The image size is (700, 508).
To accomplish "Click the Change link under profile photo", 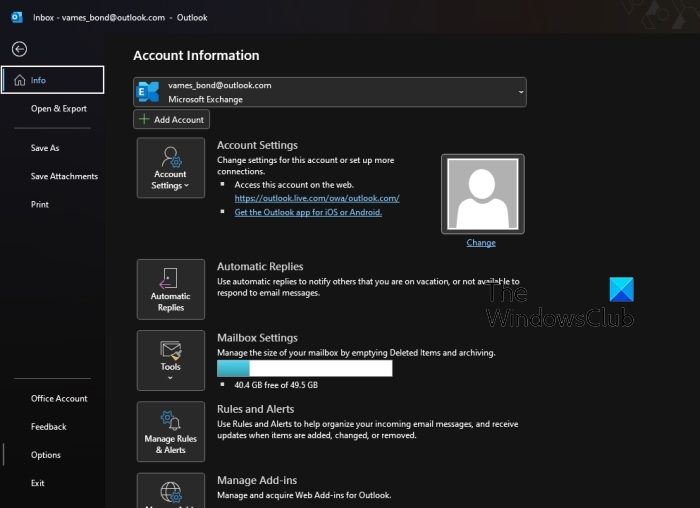I will (481, 243).
